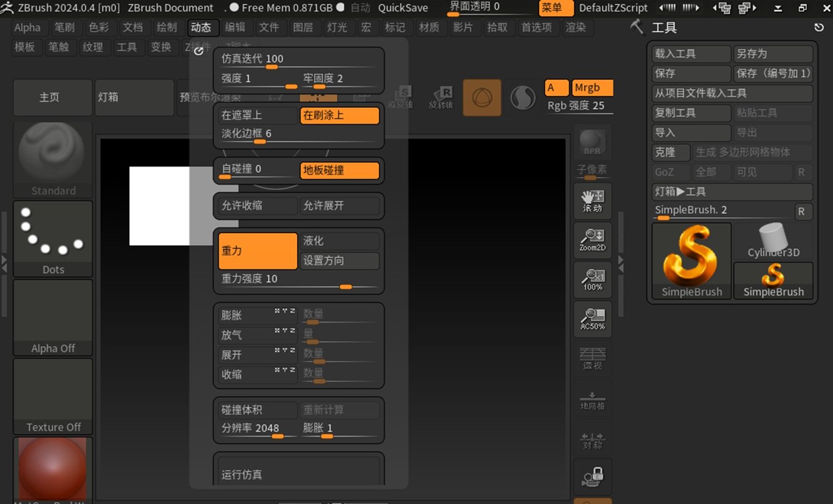Adjust the UI Transparency (界面透明) slider
Screen dimensions: 833x504
click(x=490, y=8)
